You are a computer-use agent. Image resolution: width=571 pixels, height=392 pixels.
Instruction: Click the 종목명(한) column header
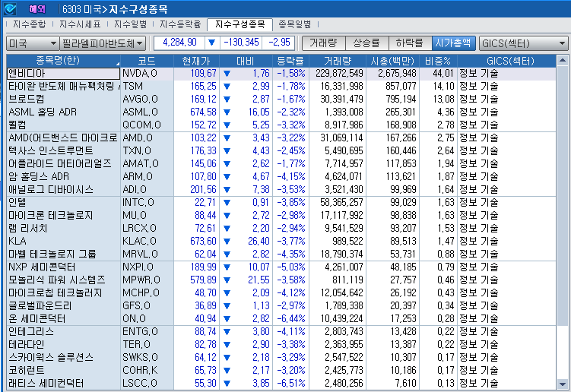63,61
